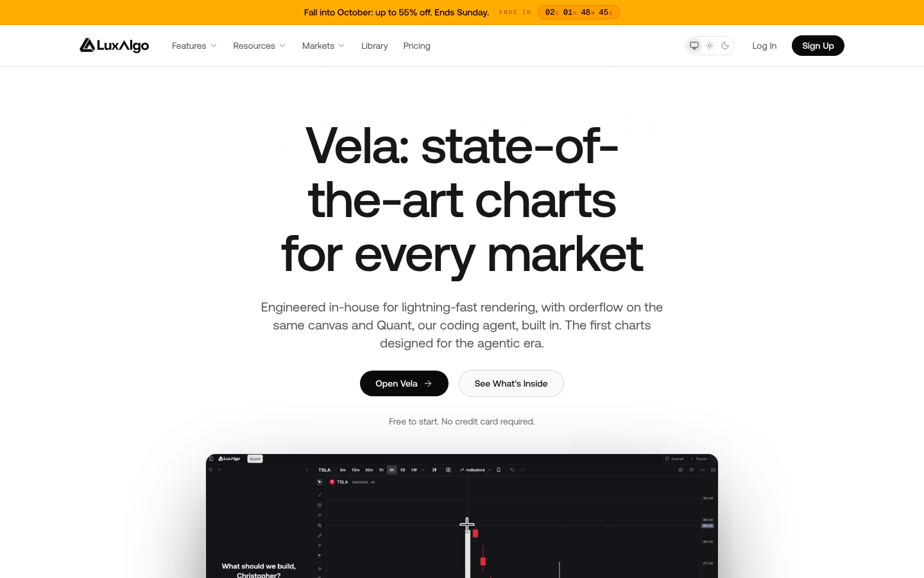The image size is (924, 578).
Task: Expand the Resources dropdown menu
Action: (259, 46)
